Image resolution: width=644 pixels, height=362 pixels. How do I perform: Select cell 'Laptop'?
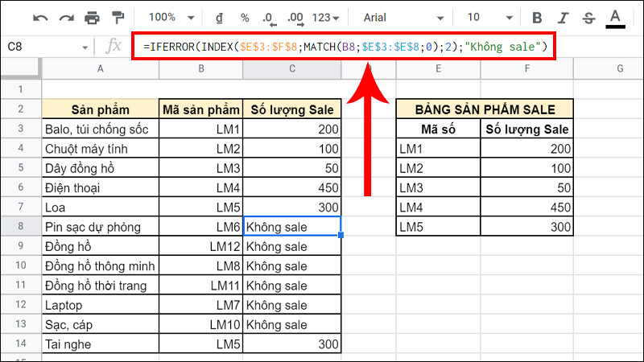pos(100,305)
